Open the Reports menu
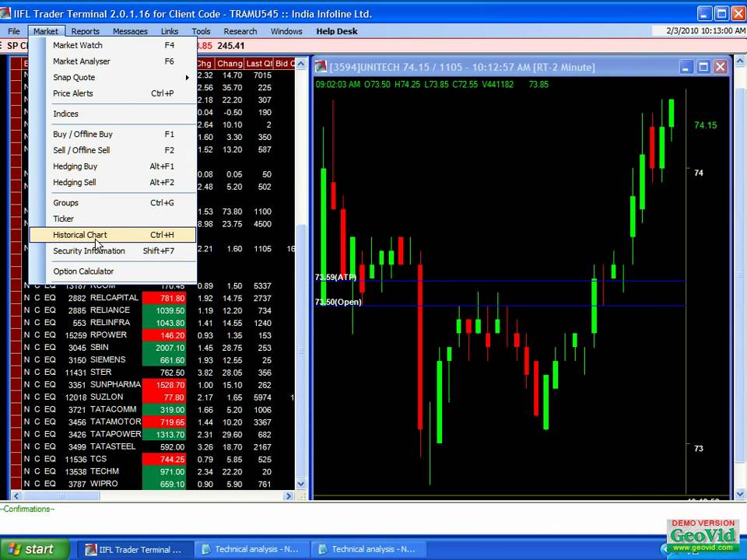747x560 pixels. (86, 31)
